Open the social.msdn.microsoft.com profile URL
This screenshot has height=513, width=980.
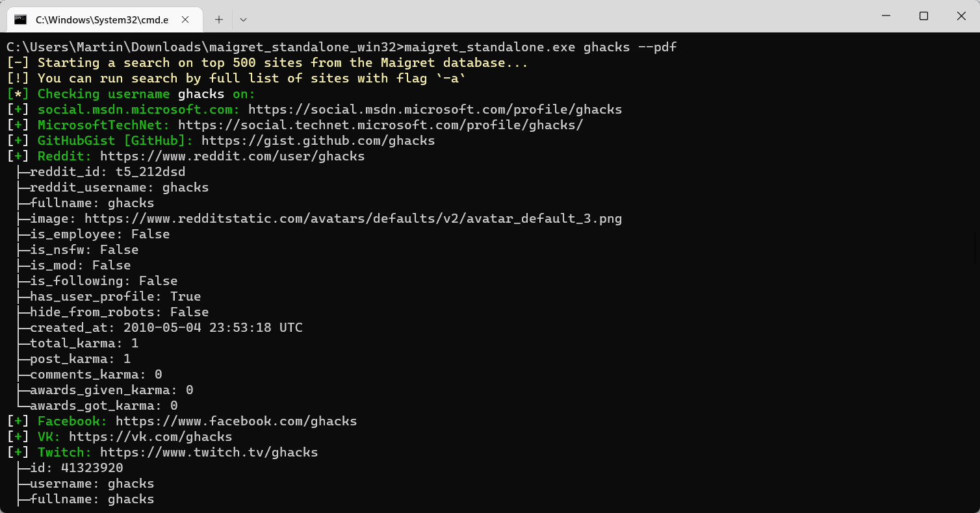[435, 110]
